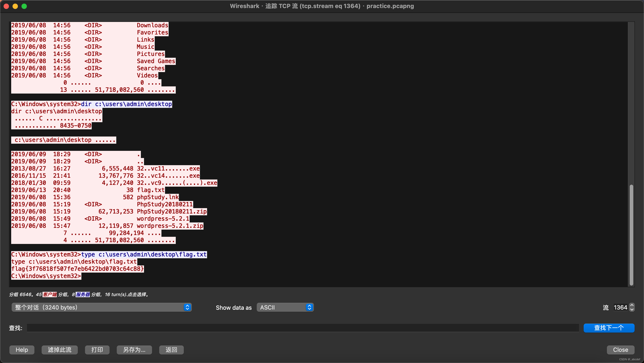Click the red 客户端 client label in status
The height and width of the screenshot is (363, 644).
50,295
